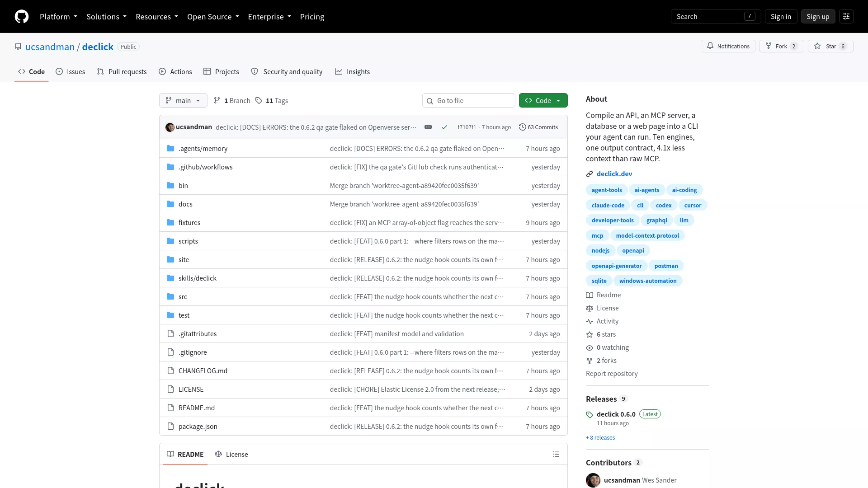View the 1 Branch link
The height and width of the screenshot is (488, 868).
[232, 101]
